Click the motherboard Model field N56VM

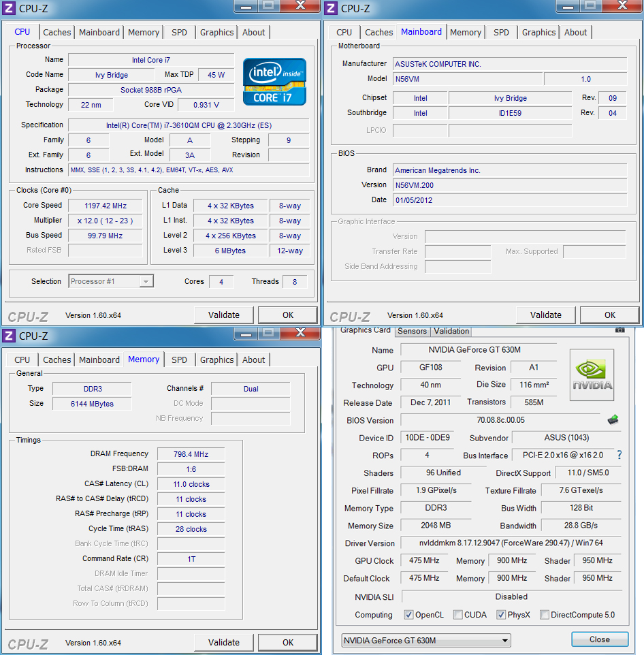click(x=468, y=79)
